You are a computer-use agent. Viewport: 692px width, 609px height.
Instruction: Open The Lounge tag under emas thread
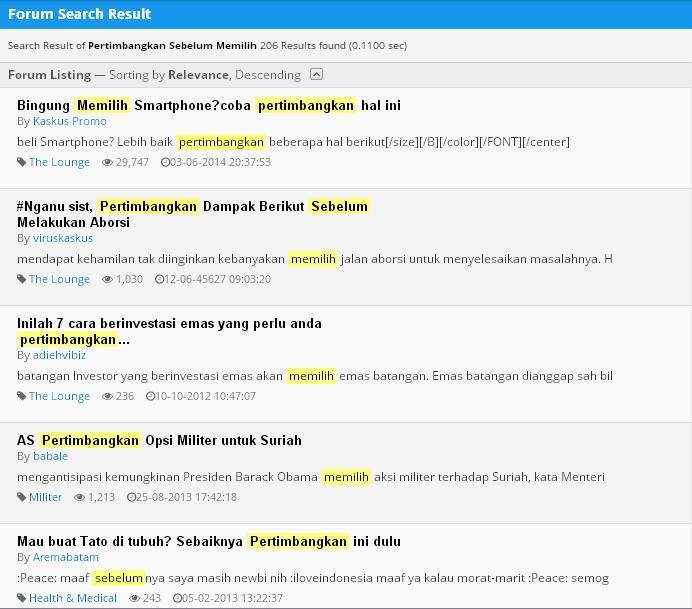[x=59, y=396]
